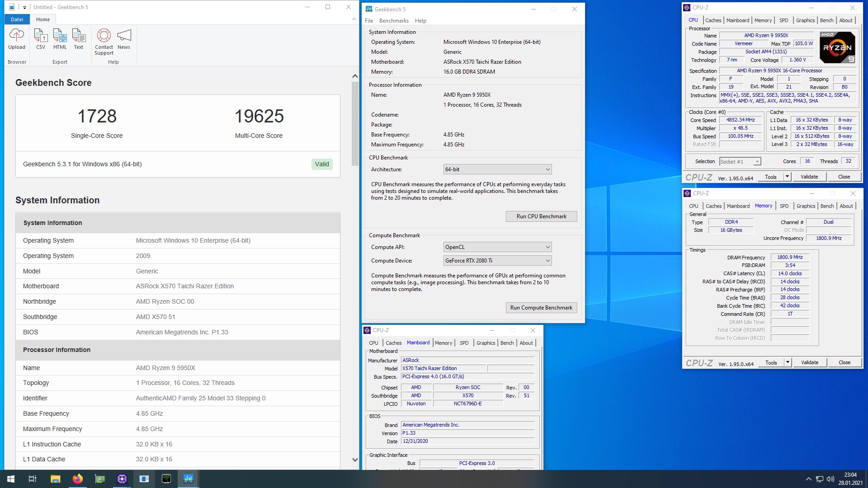Click the DRAM Frequency value 1800.9 MHz

tap(790, 258)
